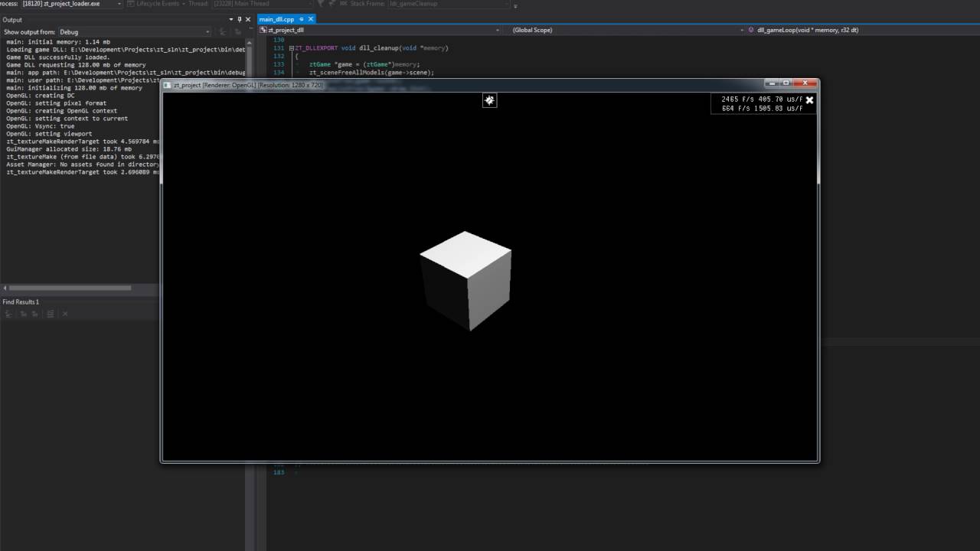
Task: Click '664 f/s 1505.83 us/f' stats text
Action: [x=762, y=109]
